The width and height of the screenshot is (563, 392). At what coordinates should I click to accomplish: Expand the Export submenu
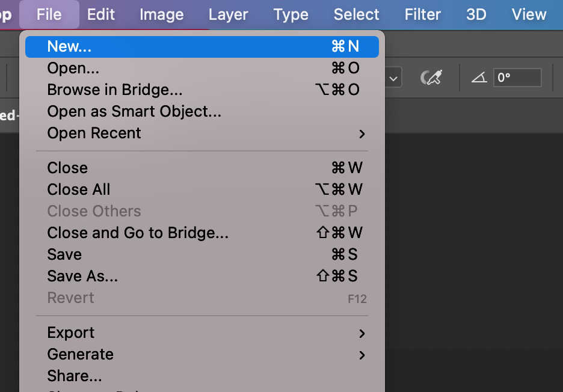point(361,333)
